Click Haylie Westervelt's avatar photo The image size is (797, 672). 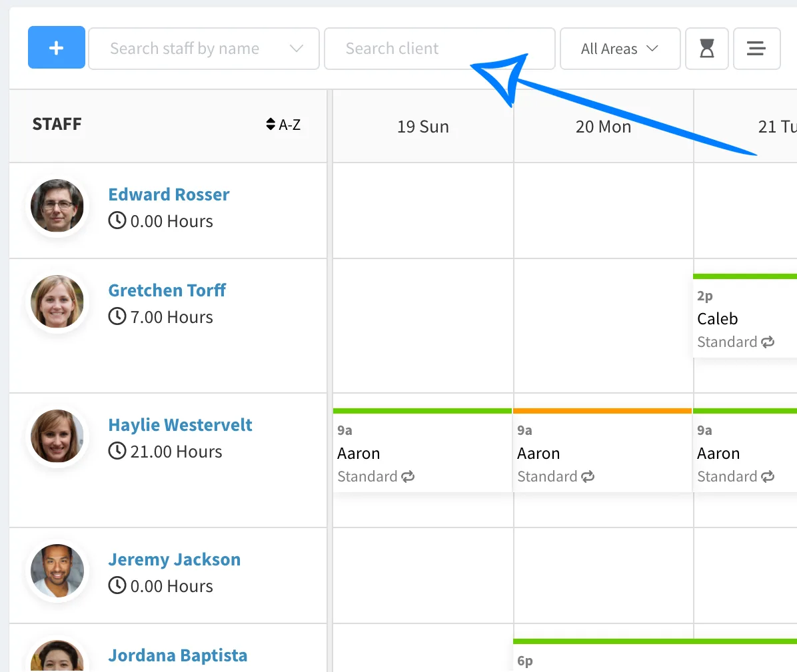click(57, 436)
